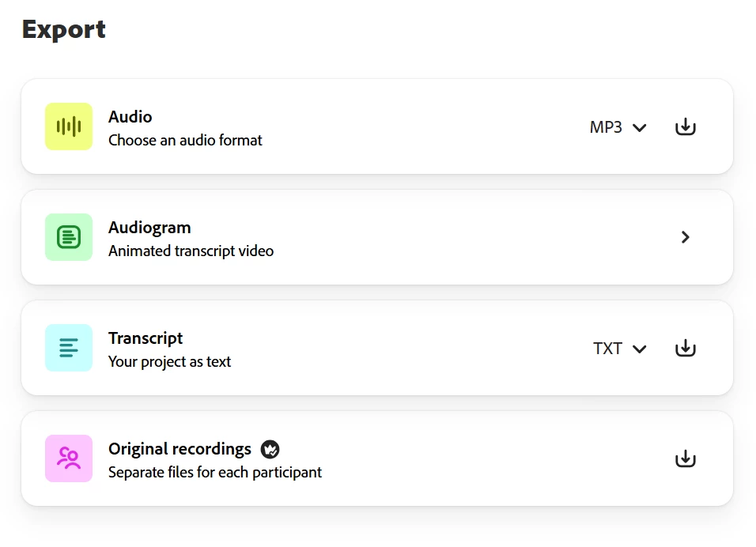Click the premium badge beside Original recordings
756x547 pixels.
tap(270, 450)
